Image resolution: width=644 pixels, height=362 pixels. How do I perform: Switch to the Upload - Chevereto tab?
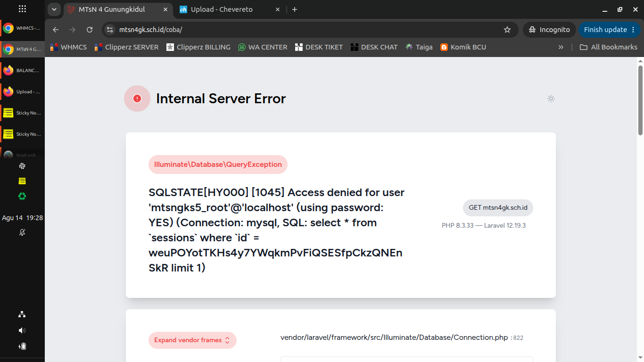(x=230, y=9)
